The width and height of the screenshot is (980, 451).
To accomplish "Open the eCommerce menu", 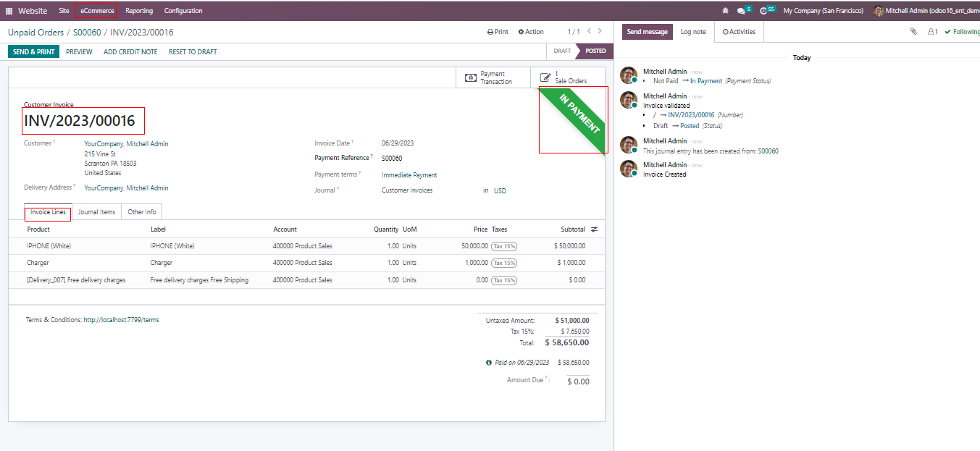I will pos(97,11).
